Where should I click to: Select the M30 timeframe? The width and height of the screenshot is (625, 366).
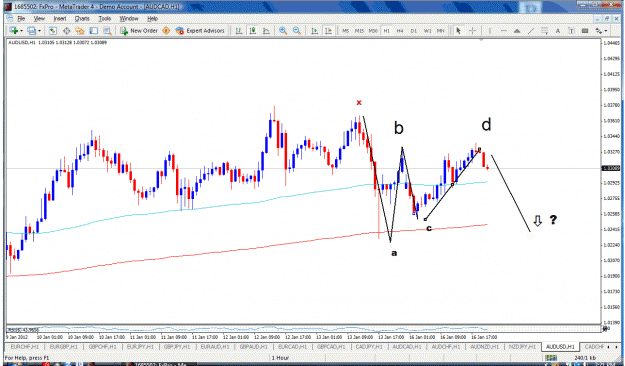[x=373, y=31]
